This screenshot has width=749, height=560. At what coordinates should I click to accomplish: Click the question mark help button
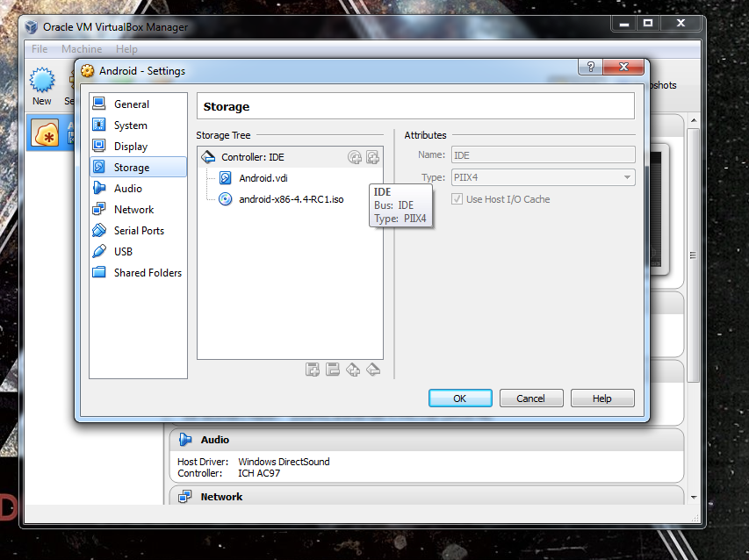[590, 67]
